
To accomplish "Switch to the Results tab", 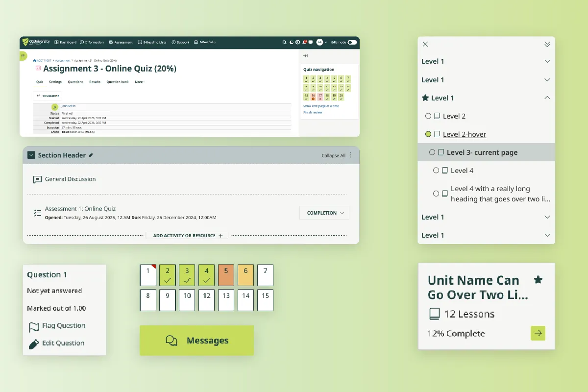I will 95,82.
